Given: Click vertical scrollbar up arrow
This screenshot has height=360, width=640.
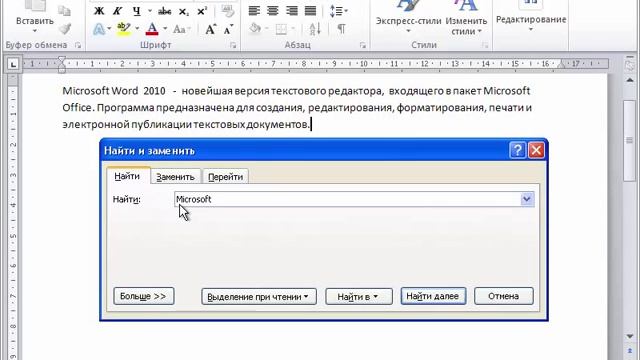Looking at the screenshot, I should point(630,80).
